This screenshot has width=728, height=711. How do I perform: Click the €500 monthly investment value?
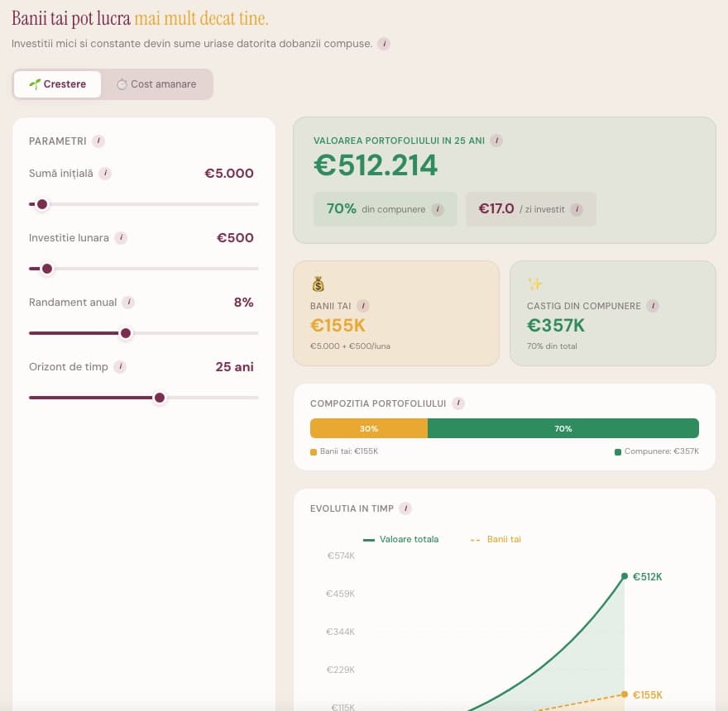235,237
